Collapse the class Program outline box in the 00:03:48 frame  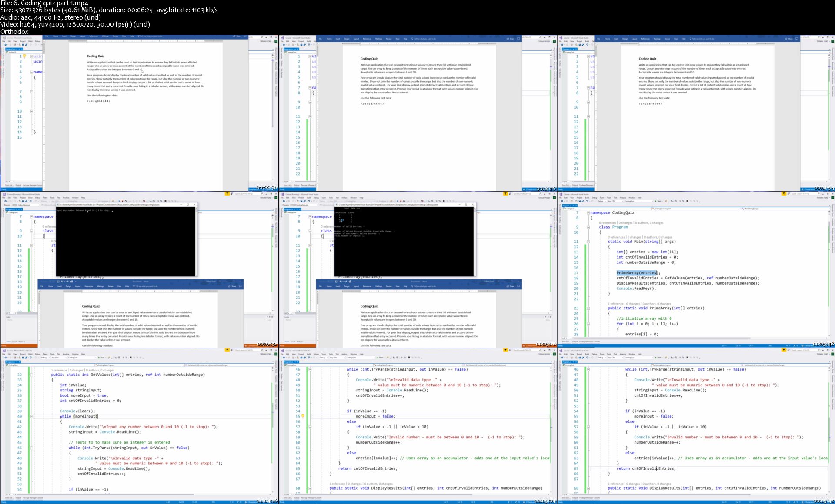coord(588,227)
